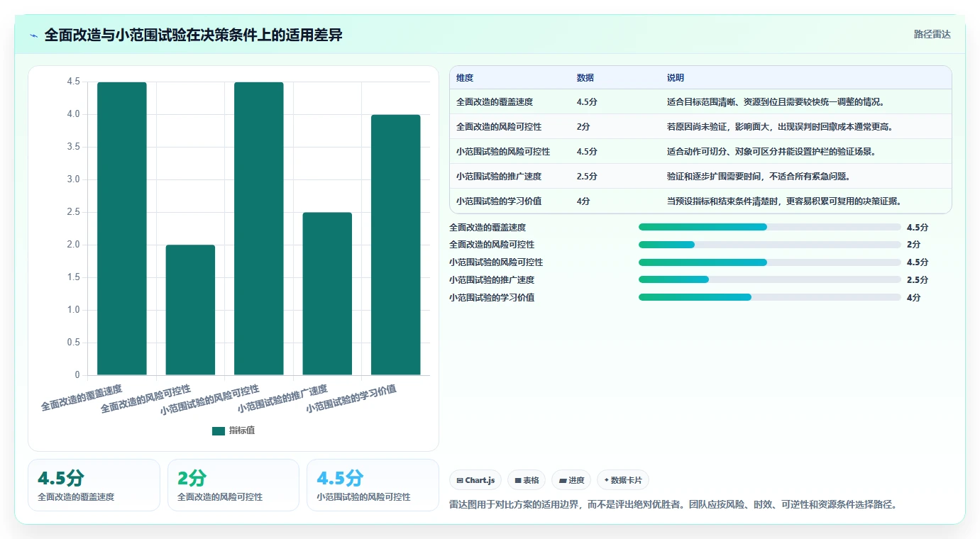Viewport: 980px width, 539px height.
Task: Select the Chart.js chip
Action: coord(475,480)
